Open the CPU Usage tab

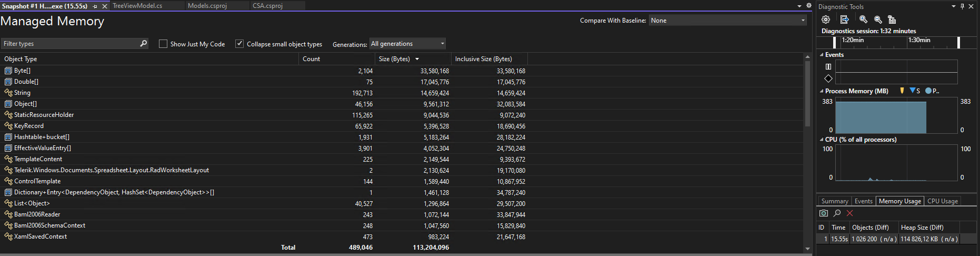point(943,201)
